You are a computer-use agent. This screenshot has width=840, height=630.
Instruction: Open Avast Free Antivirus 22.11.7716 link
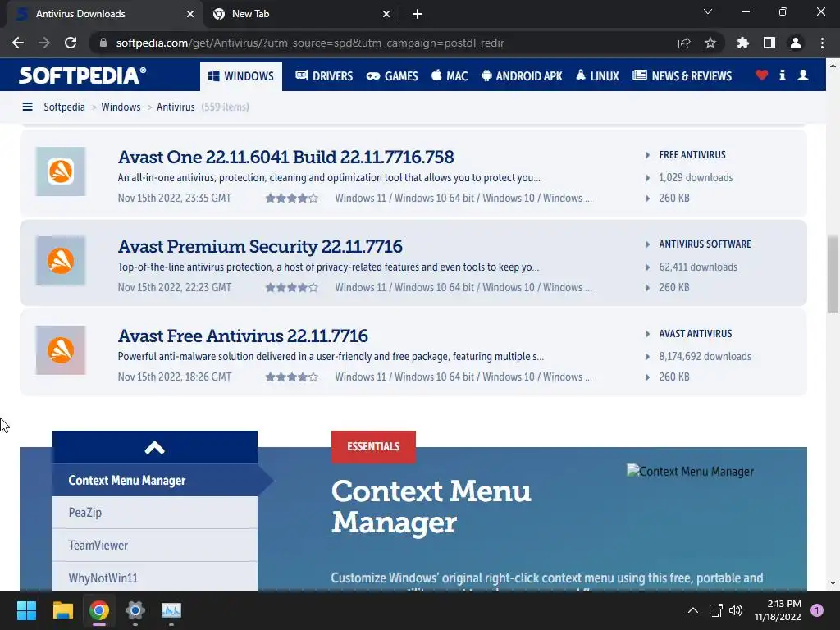[x=243, y=336]
